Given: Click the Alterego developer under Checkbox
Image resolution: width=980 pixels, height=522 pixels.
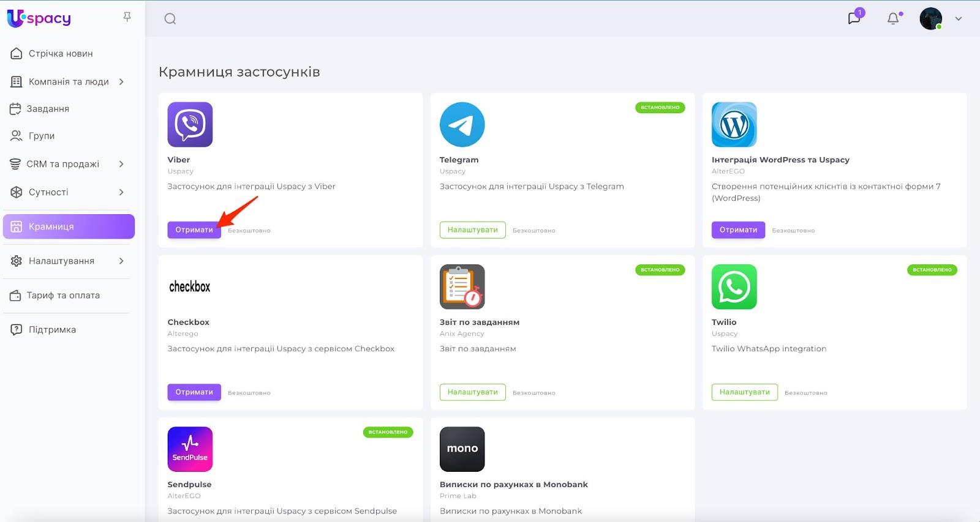Looking at the screenshot, I should (183, 334).
